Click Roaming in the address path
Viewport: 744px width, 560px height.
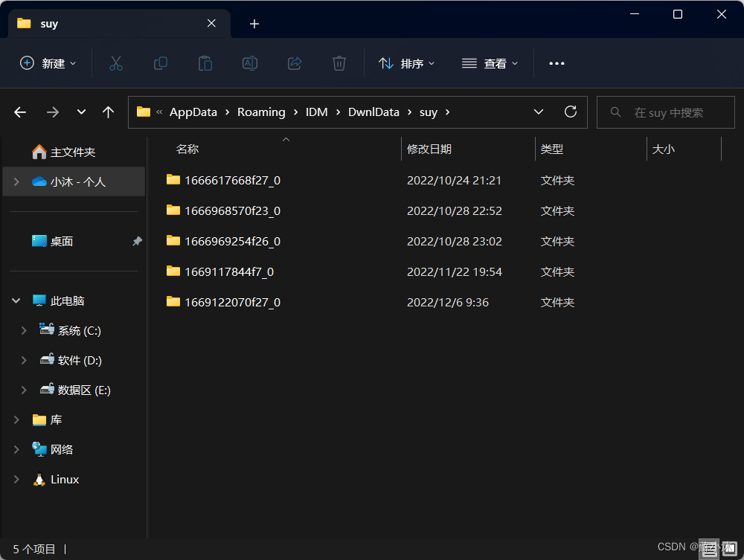click(x=261, y=112)
